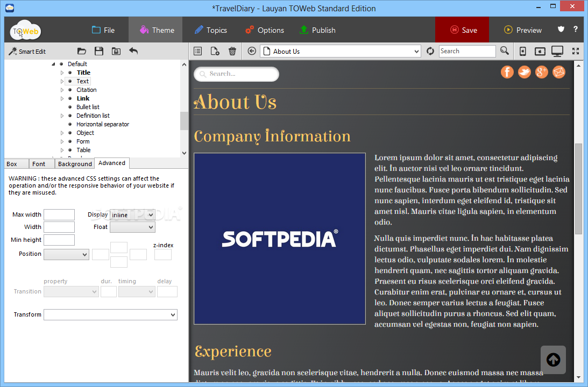Open the Facebook social icon
Viewport: 588px width, 387px height.
point(507,72)
